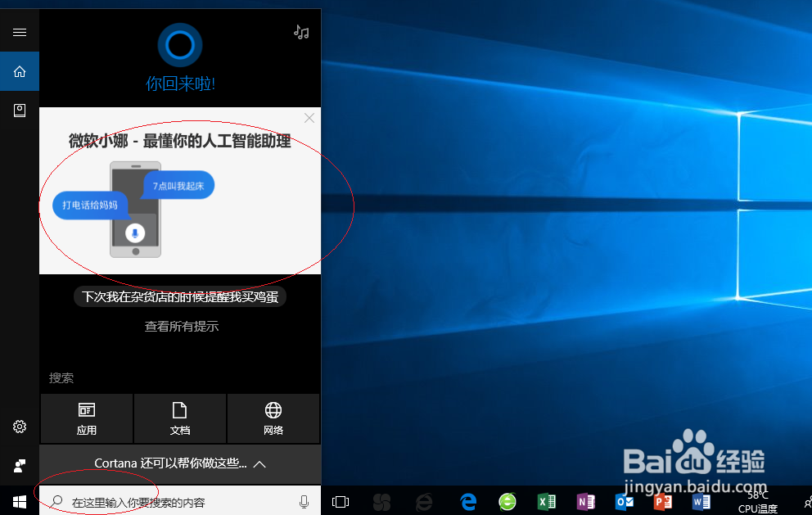Open Cortana settings gear icon
This screenshot has width=812, height=515.
[20, 427]
